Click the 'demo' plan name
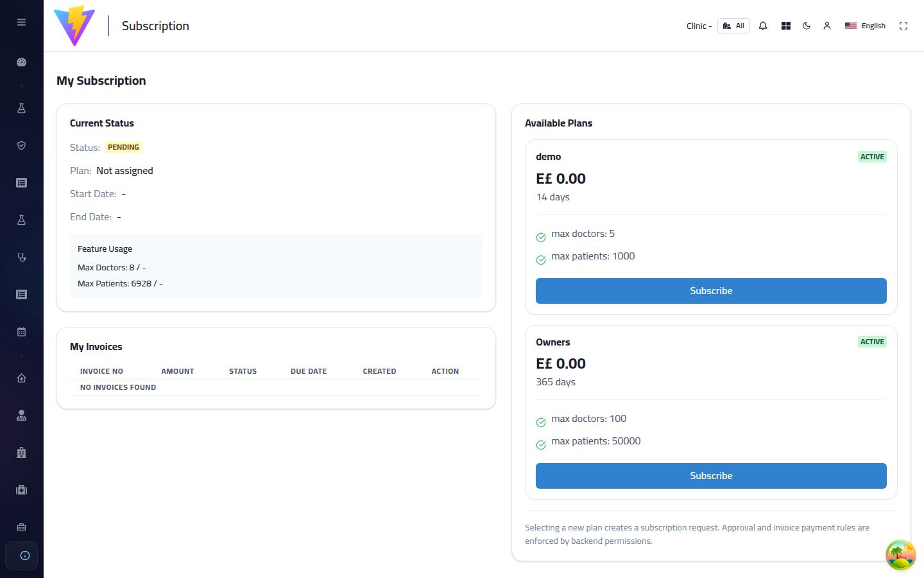924x578 pixels. 549,157
